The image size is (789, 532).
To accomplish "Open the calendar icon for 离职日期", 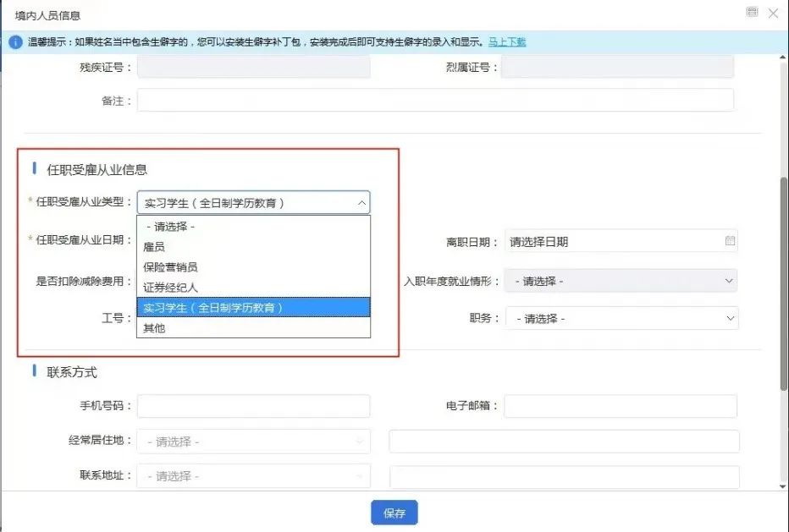I will 730,241.
